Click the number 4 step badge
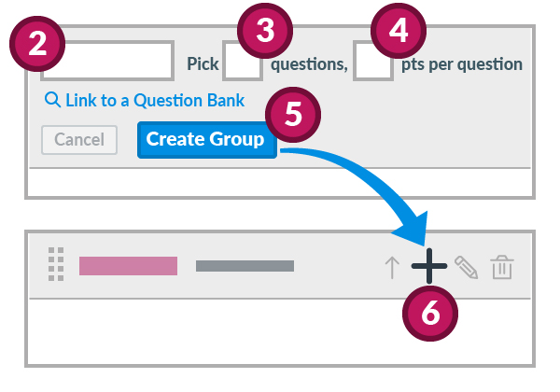Viewport: 560px width, 392px height. click(x=399, y=32)
